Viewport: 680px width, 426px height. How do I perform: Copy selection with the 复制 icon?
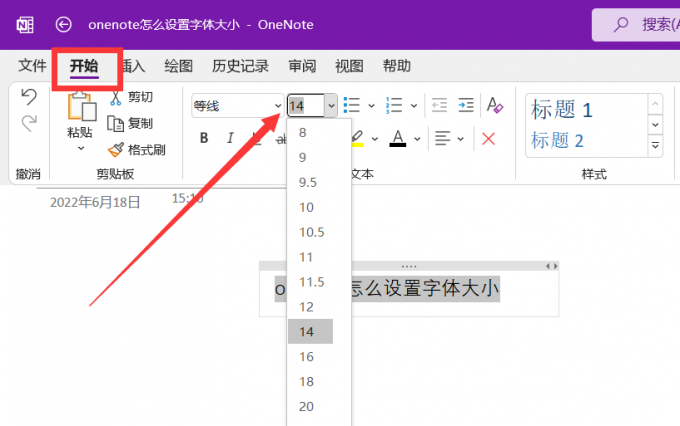pos(115,124)
